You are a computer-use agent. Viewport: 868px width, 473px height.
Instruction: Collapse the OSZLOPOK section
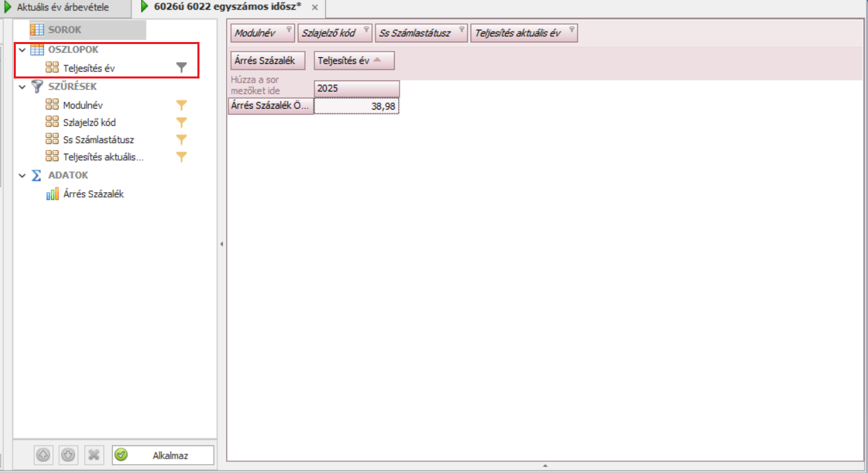pyautogui.click(x=22, y=50)
